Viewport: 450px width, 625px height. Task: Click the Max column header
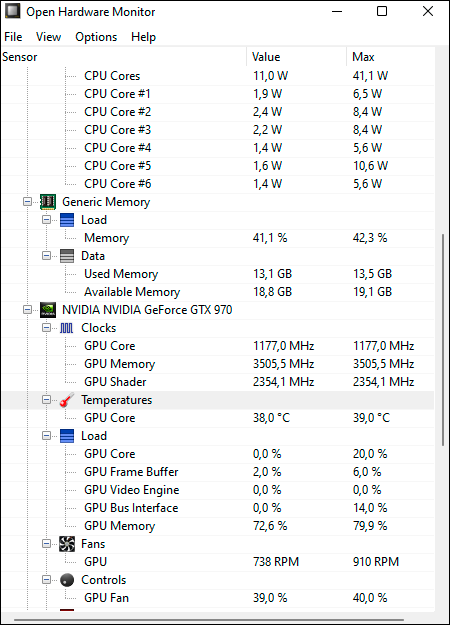[x=390, y=57]
